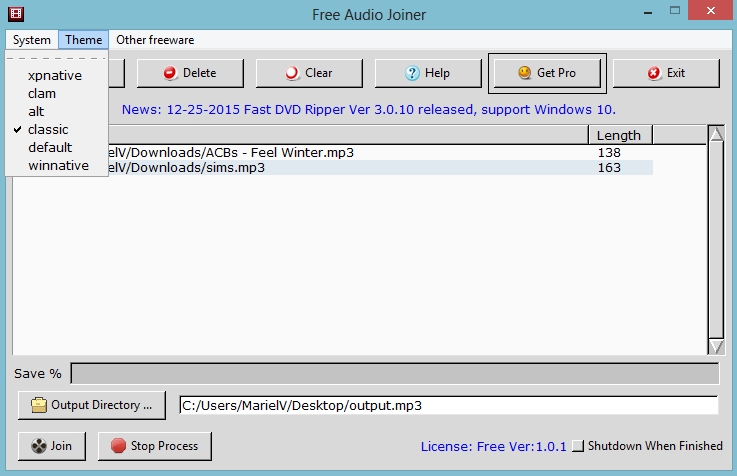
Task: Click the length value 138
Action: 609,153
